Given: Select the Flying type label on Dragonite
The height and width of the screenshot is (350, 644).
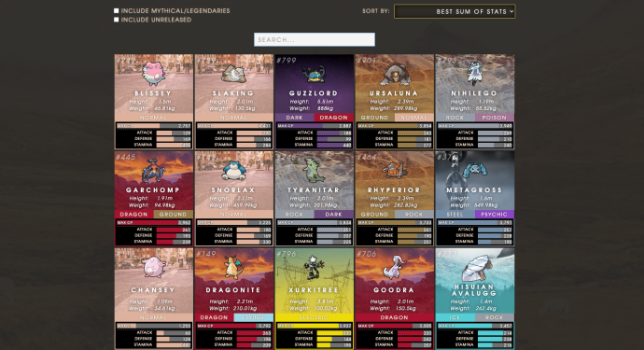Looking at the screenshot, I should tap(254, 317).
